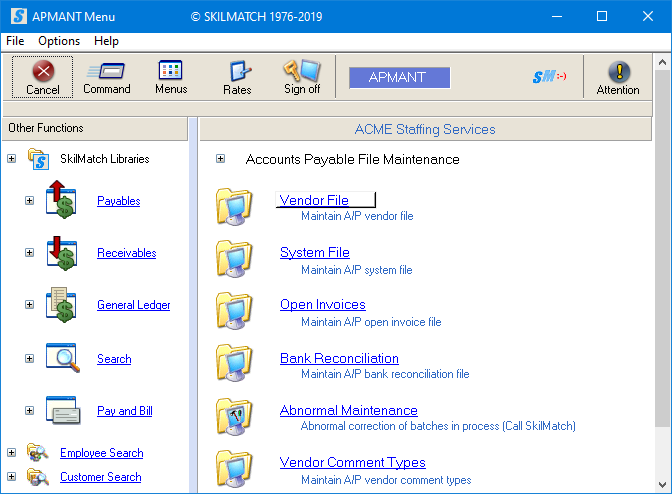
Task: Click folder icon beside Vendor File
Action: tap(234, 206)
